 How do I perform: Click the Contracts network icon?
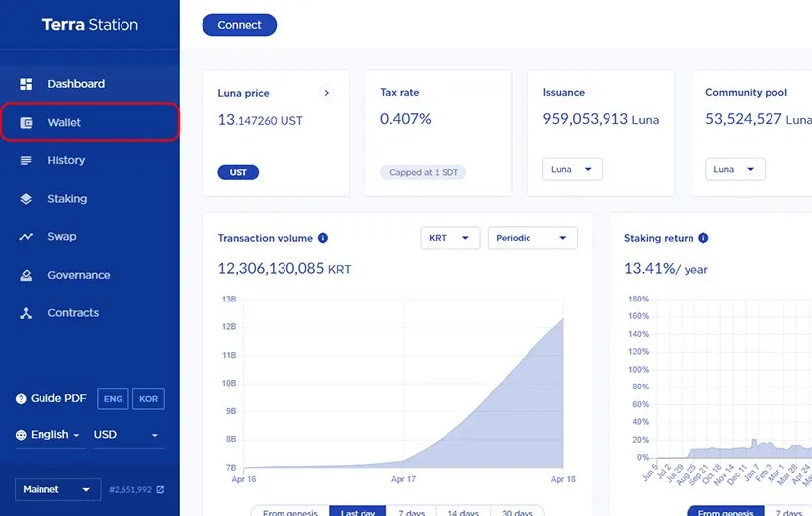pos(27,313)
